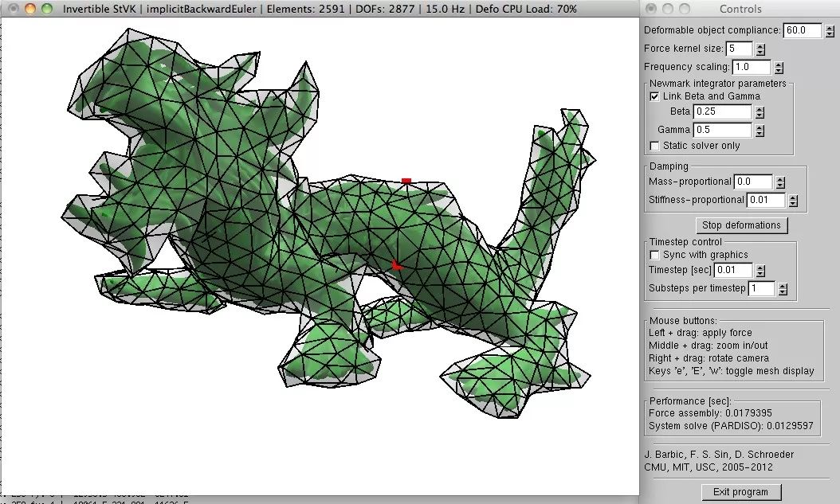Click the green zoom button of the simulation window
This screenshot has width=840, height=504.
coord(47,9)
